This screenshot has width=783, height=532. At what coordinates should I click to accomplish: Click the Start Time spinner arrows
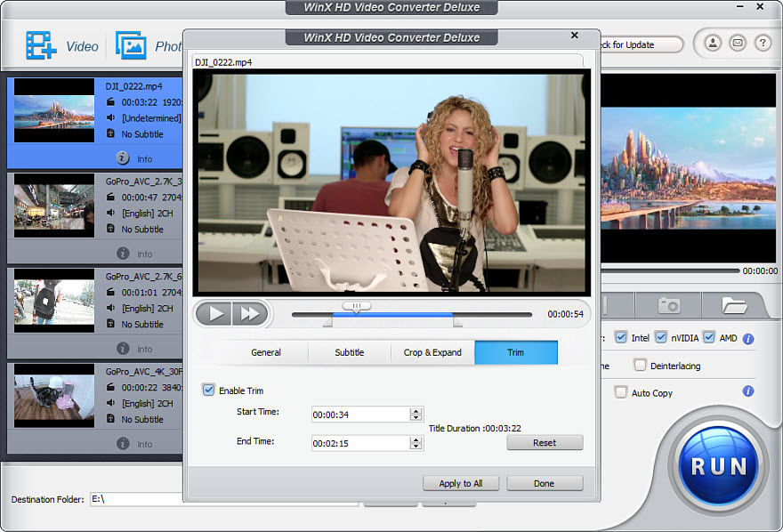coord(416,415)
